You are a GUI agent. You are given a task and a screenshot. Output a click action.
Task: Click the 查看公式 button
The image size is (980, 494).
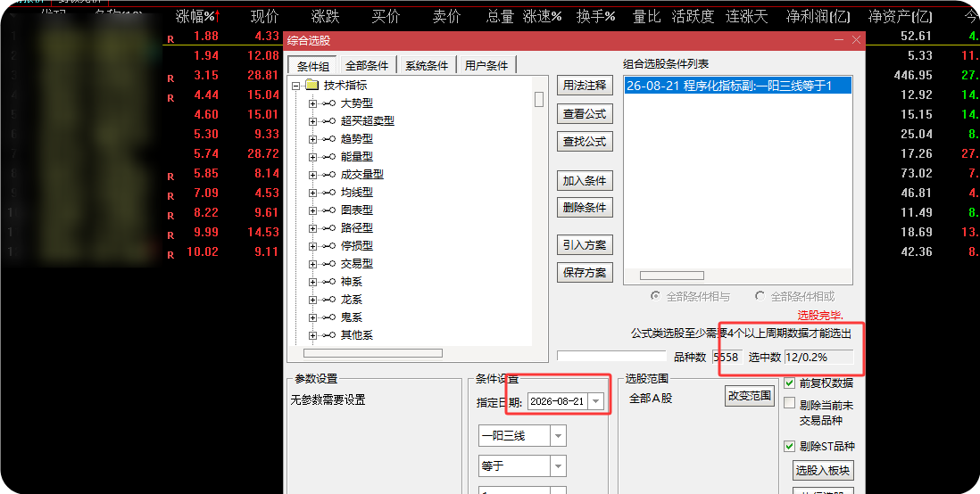(585, 114)
